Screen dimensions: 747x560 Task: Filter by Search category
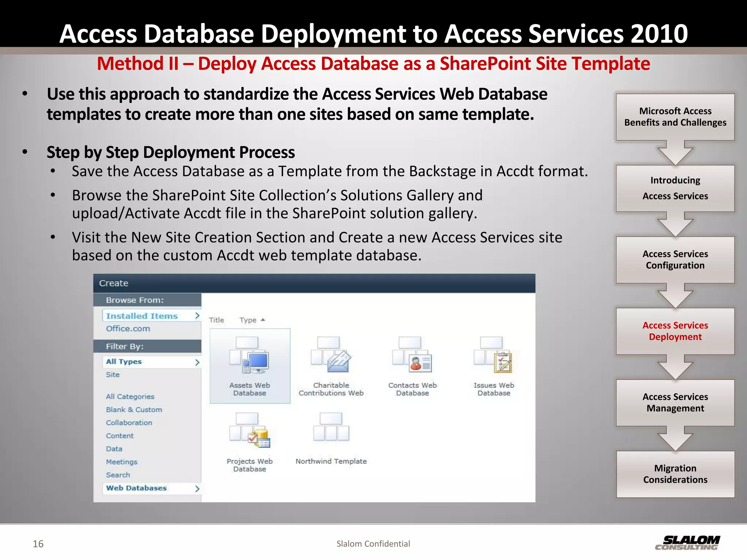click(118, 475)
